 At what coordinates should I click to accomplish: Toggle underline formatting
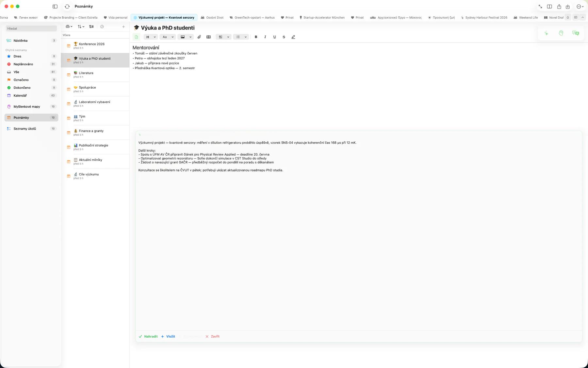pos(274,37)
